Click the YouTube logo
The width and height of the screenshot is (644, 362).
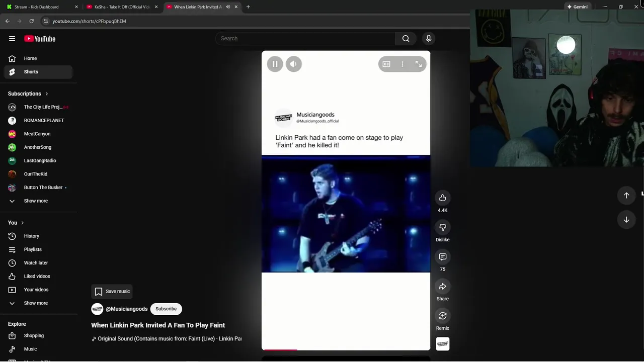click(40, 39)
